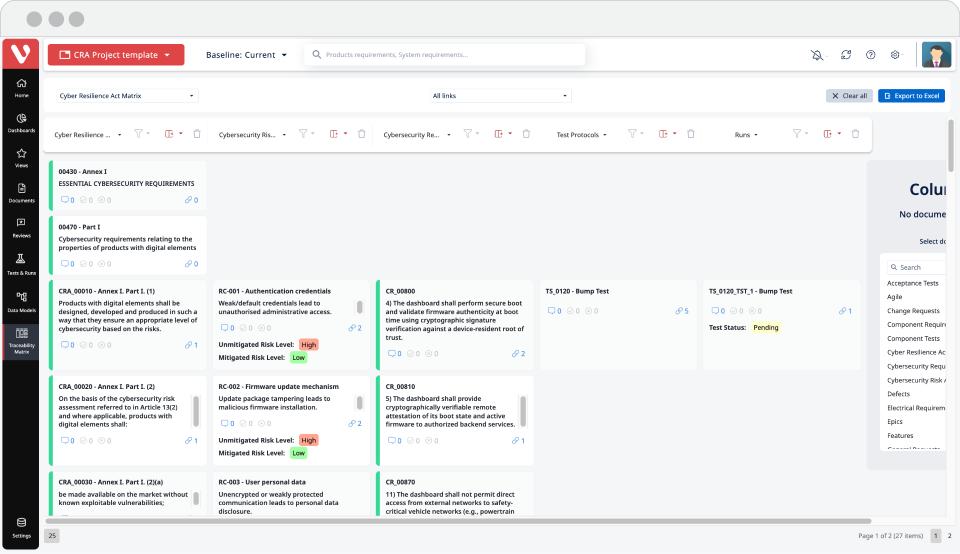Screen dimensions: 960x554
Task: Open the Baseline: Current dropdown
Action: [x=246, y=54]
